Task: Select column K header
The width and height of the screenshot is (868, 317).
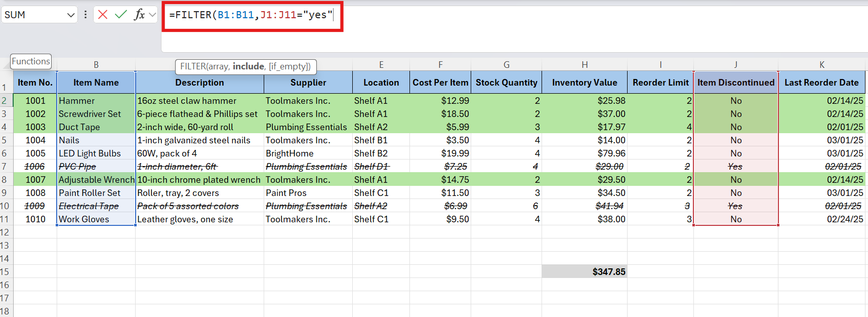Action: point(822,65)
